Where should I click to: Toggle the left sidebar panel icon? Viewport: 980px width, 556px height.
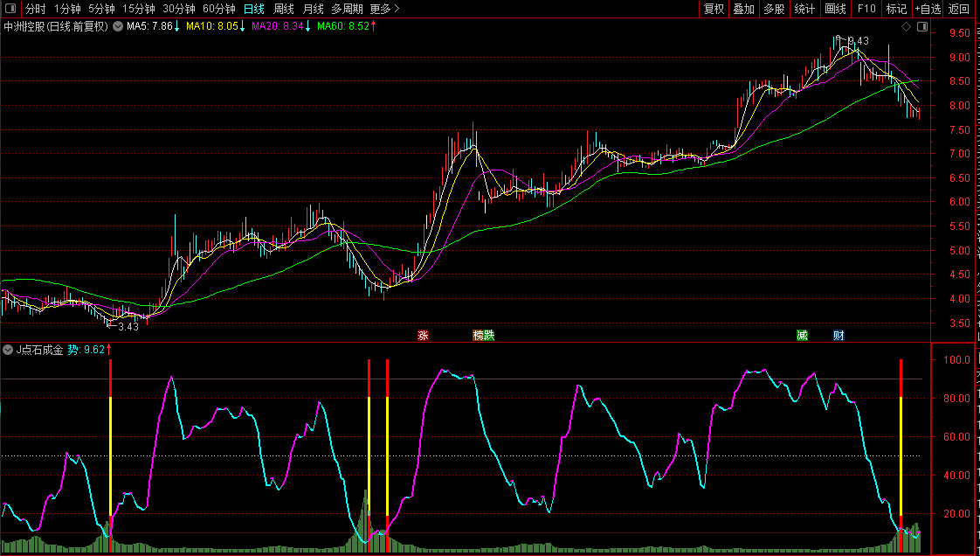pyautogui.click(x=10, y=9)
